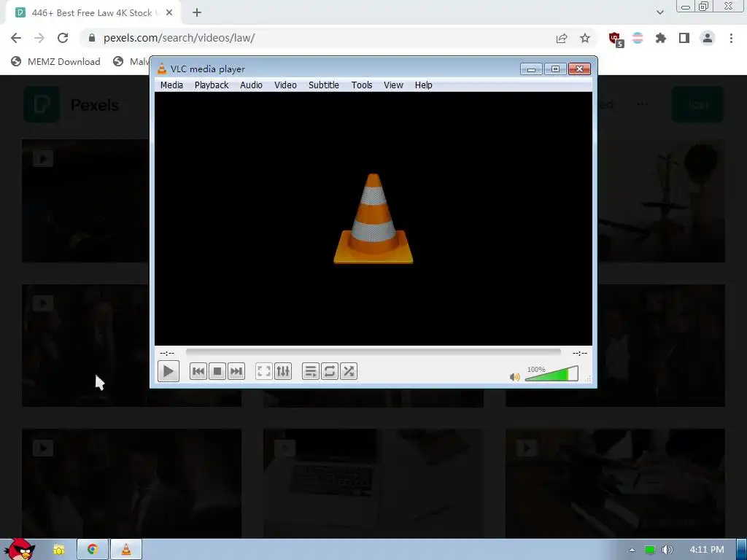Click Pexels three-dot more menu

(642, 104)
